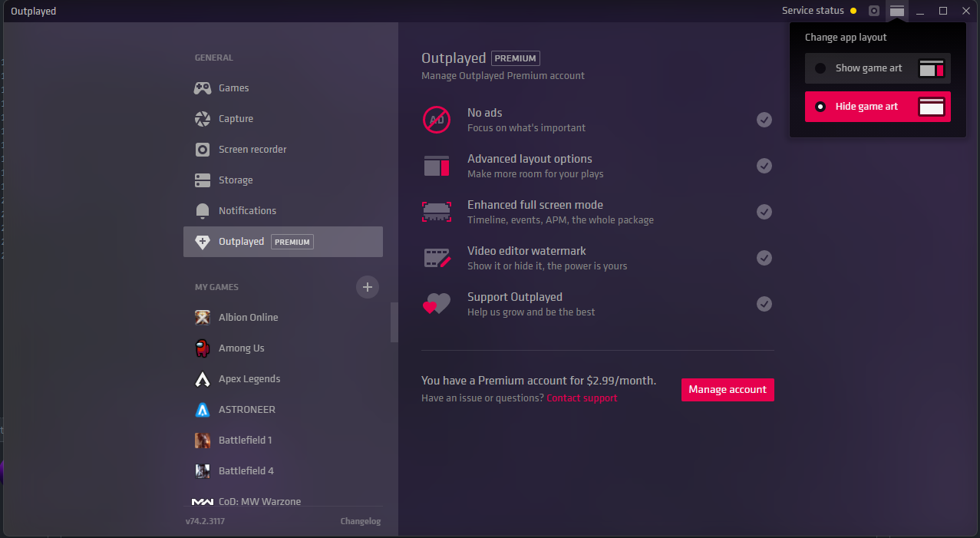Click the No ads checkmark
This screenshot has height=538, width=980.
pyautogui.click(x=764, y=120)
